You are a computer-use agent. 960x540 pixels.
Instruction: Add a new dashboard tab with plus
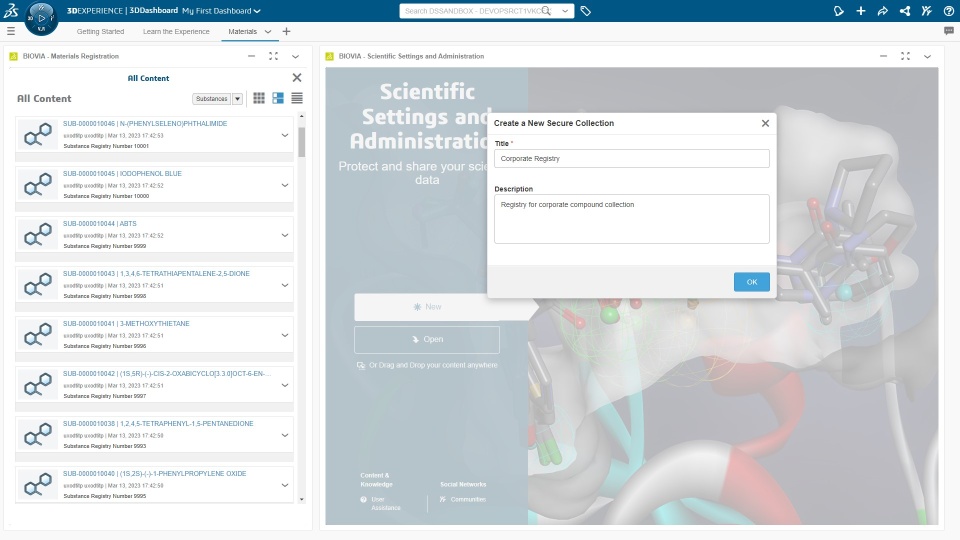(286, 31)
